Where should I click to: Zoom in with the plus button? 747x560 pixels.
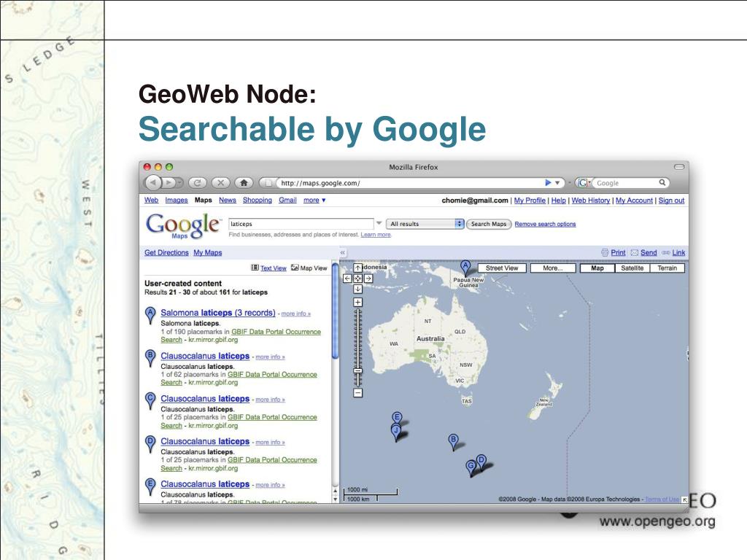[357, 303]
